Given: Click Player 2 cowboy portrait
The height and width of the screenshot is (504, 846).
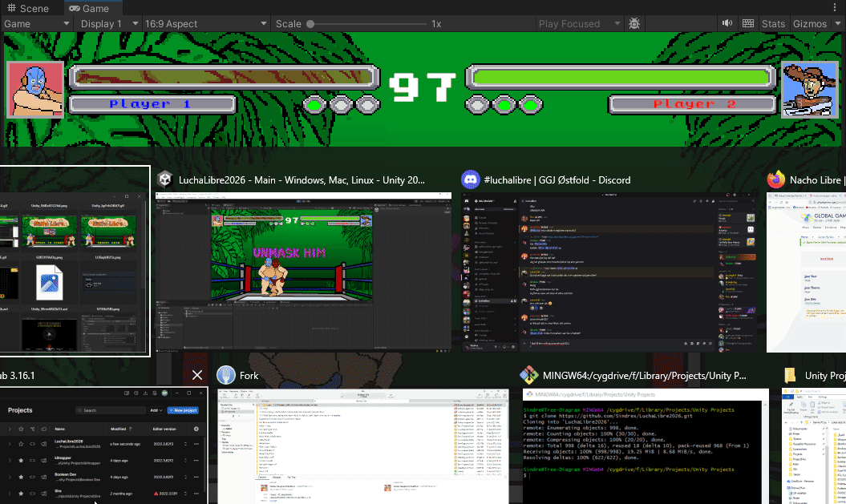Looking at the screenshot, I should [x=809, y=90].
